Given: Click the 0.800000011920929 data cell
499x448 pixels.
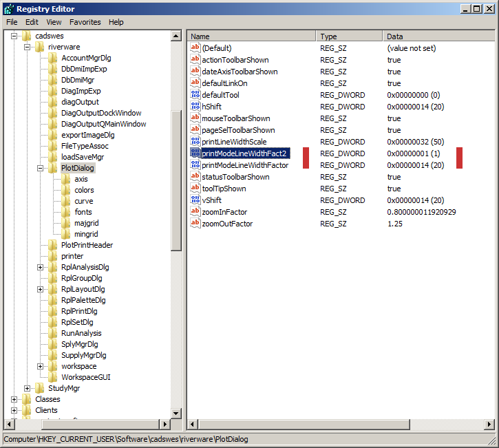Looking at the screenshot, I should pos(421,212).
